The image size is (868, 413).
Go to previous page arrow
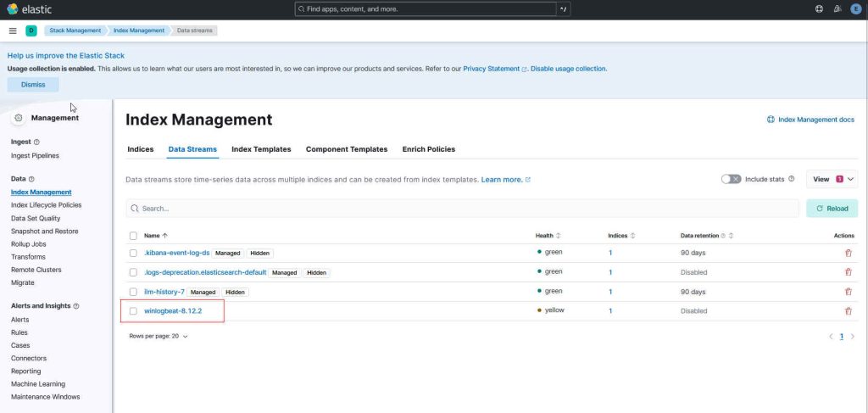click(831, 336)
